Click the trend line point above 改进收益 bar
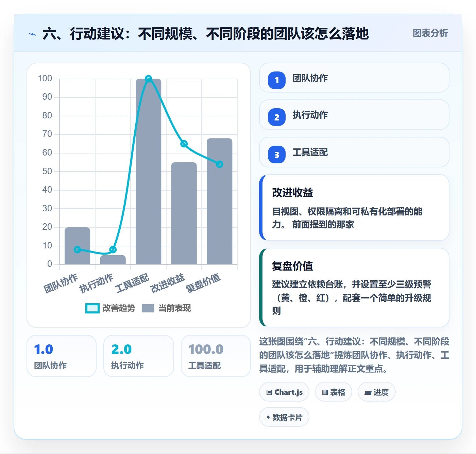 tap(184, 144)
